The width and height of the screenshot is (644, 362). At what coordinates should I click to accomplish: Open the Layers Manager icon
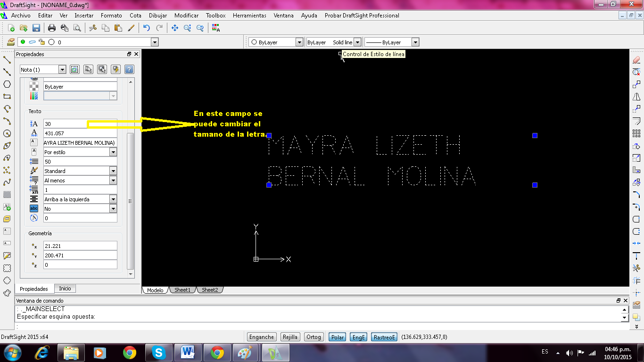(x=11, y=42)
